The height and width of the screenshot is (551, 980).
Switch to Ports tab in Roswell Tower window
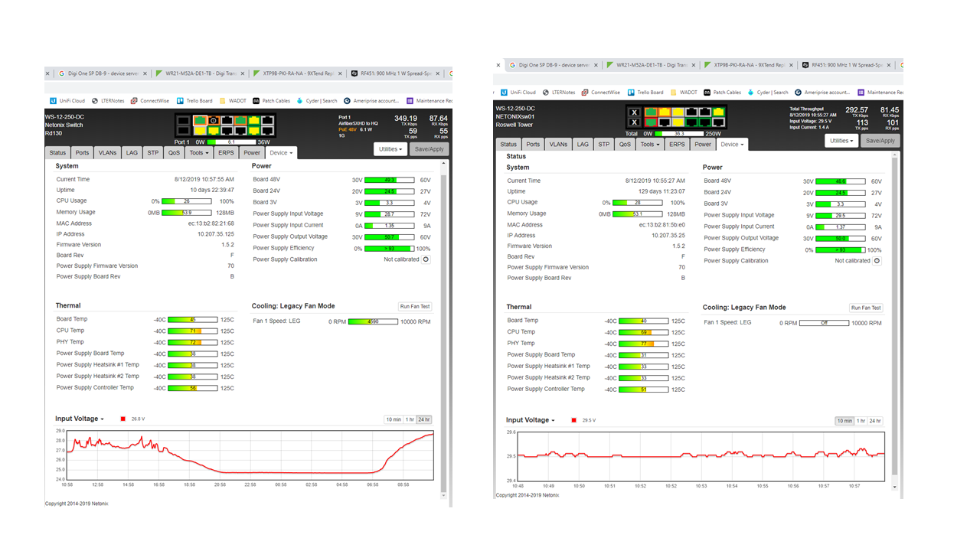tap(533, 144)
